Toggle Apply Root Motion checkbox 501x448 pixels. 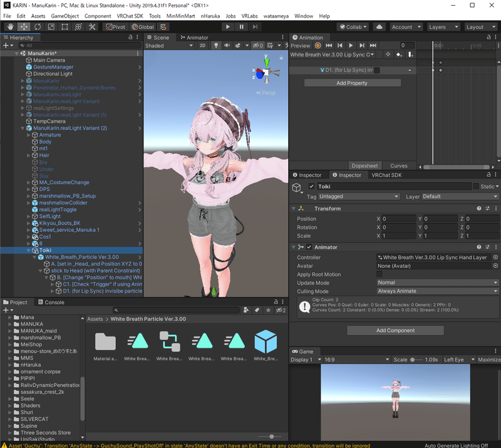tap(380, 274)
